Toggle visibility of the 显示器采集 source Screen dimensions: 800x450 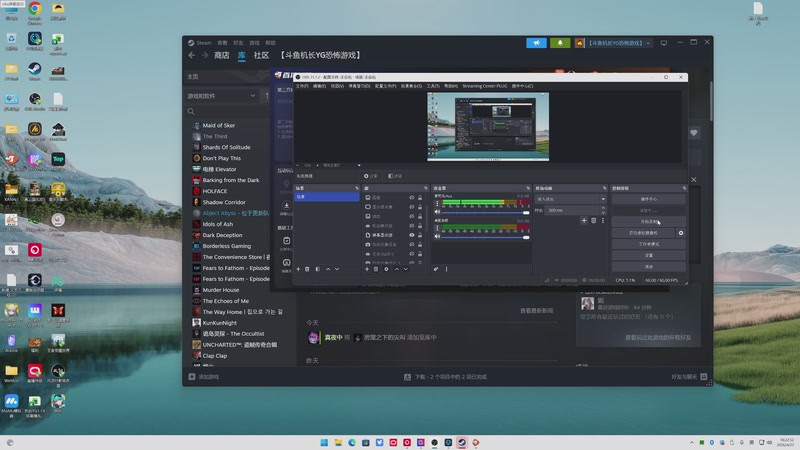pos(412,207)
